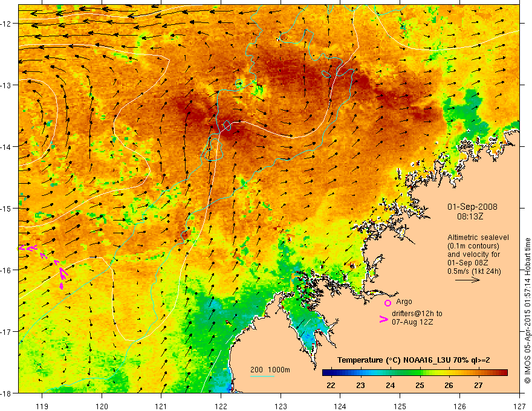Click longitude axis label 125
This screenshot has width=532, height=411.
click(400, 406)
